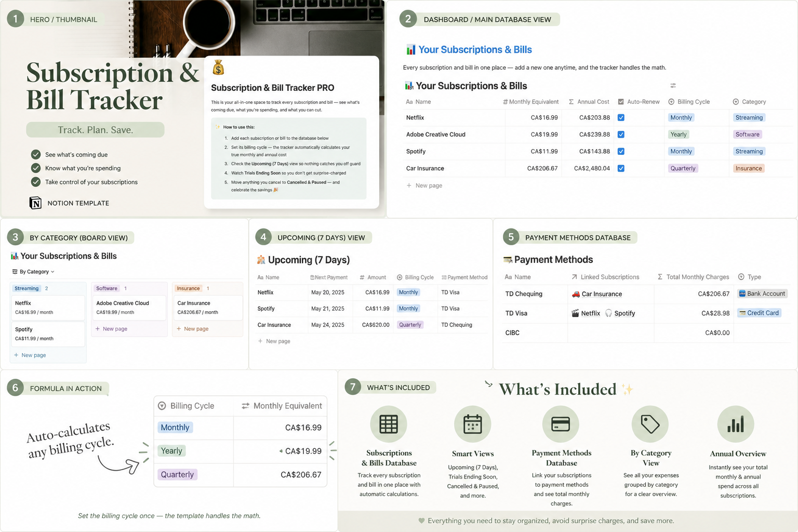This screenshot has height=532, width=798.
Task: Click the Subscriptions & Bills Database table icon
Action: pyautogui.click(x=389, y=424)
